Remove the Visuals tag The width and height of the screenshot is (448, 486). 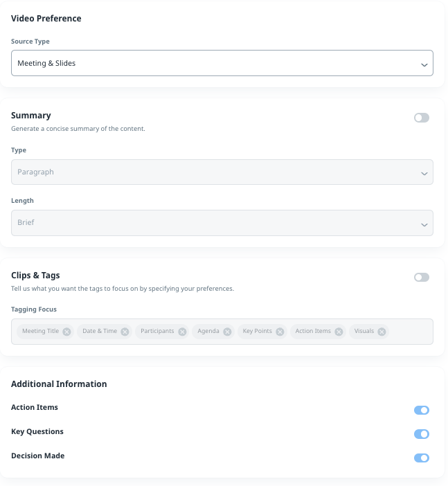click(x=382, y=332)
